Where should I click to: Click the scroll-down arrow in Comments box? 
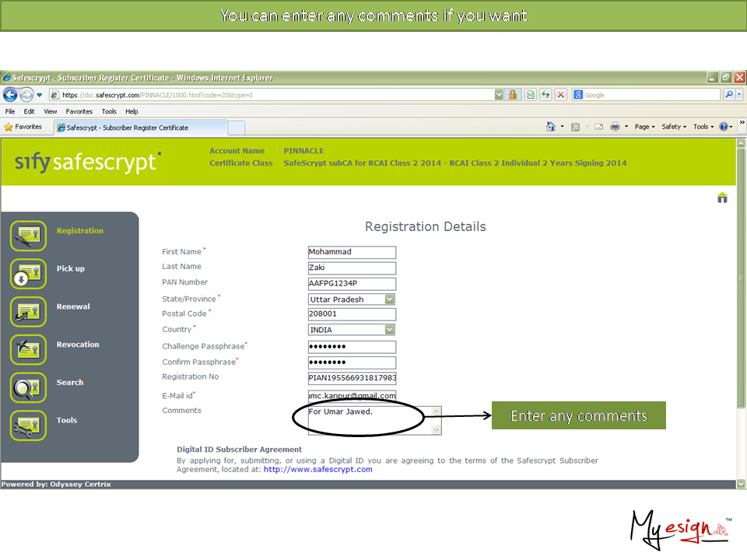click(x=437, y=429)
